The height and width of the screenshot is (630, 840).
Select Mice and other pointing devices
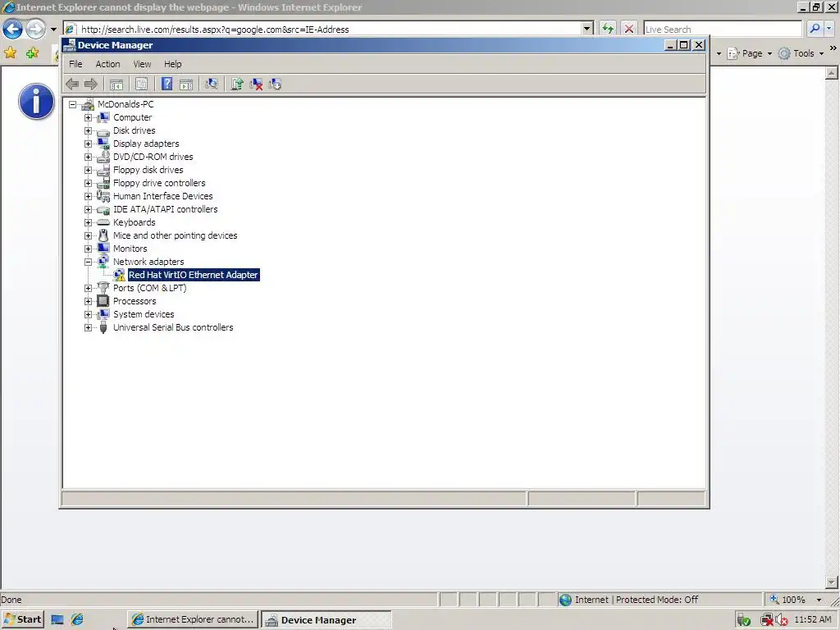[176, 235]
